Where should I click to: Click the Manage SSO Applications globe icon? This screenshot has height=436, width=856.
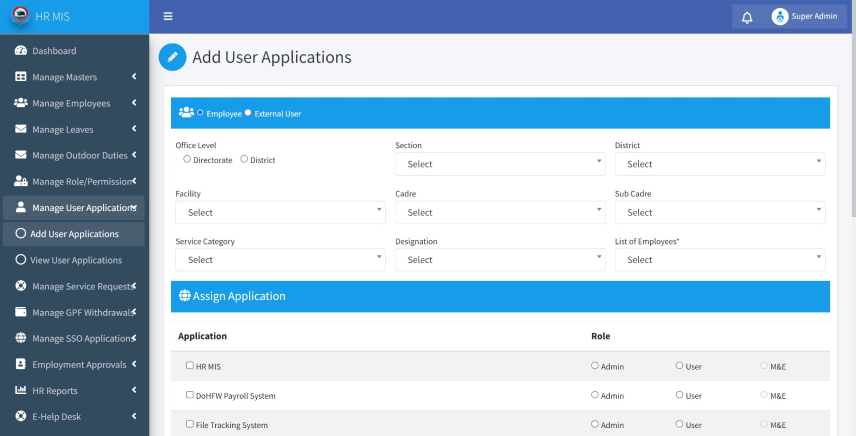pyautogui.click(x=21, y=338)
